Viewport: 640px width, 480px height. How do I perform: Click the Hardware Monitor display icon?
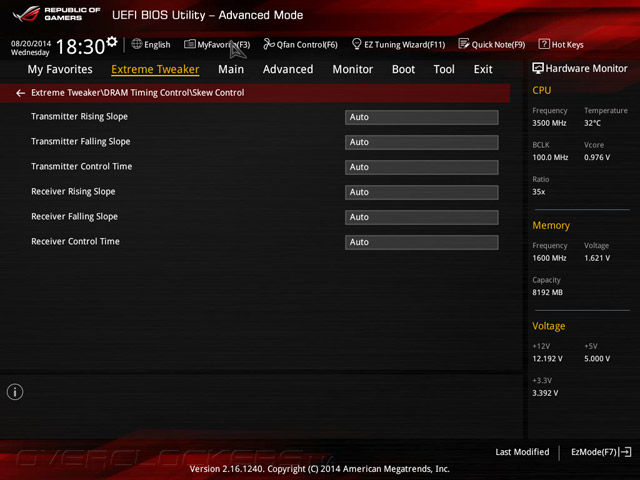click(538, 68)
